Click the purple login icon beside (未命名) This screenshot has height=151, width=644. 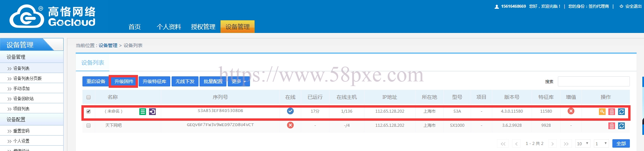[152, 112]
